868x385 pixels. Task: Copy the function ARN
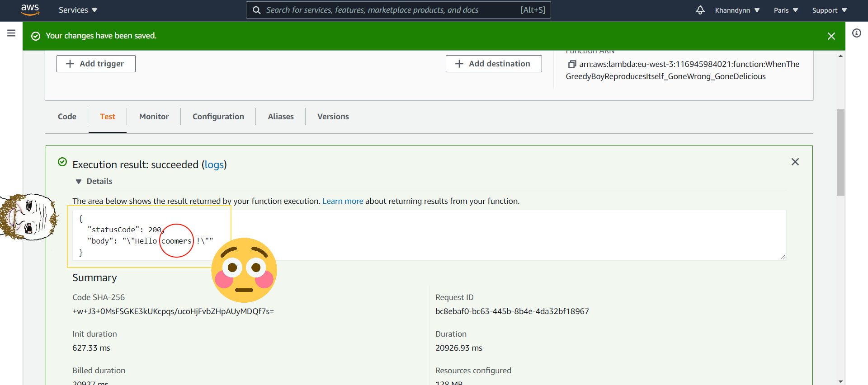572,64
